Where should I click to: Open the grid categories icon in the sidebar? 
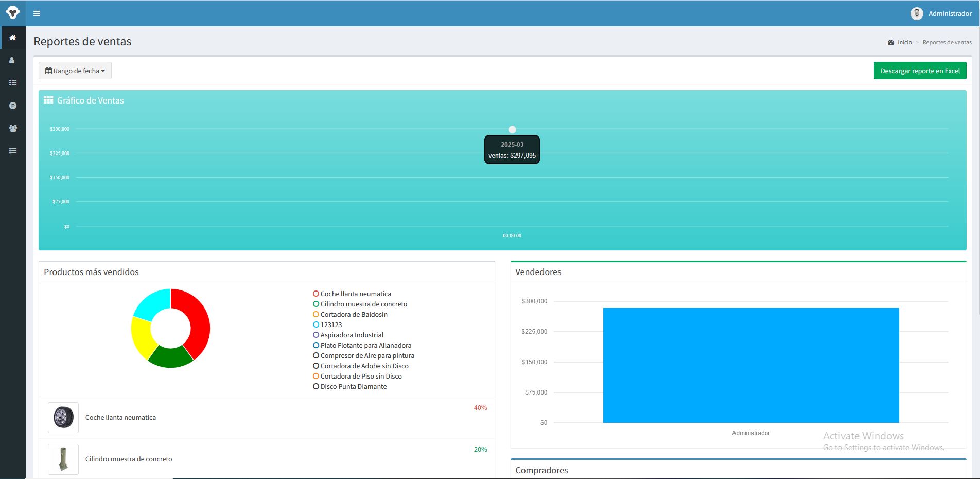(x=13, y=83)
